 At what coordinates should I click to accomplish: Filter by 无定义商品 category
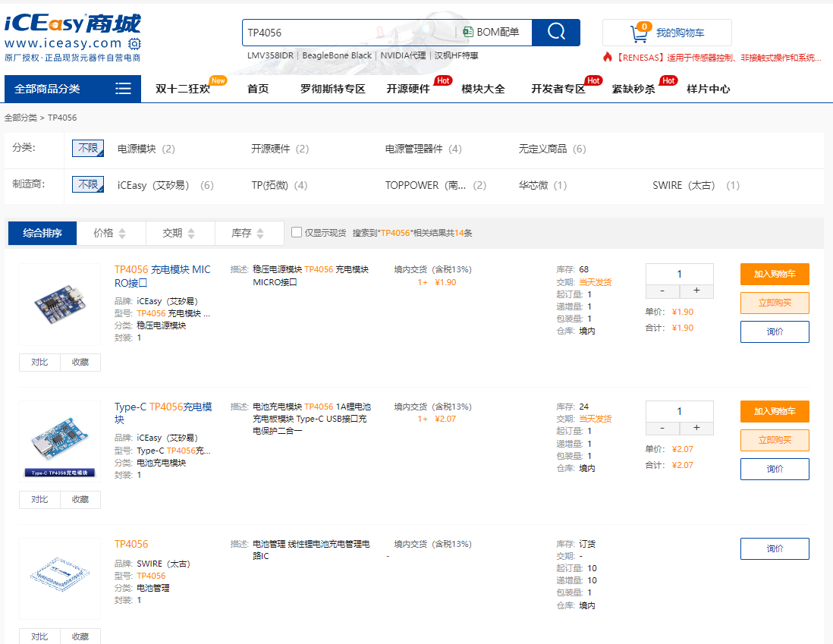click(552, 149)
